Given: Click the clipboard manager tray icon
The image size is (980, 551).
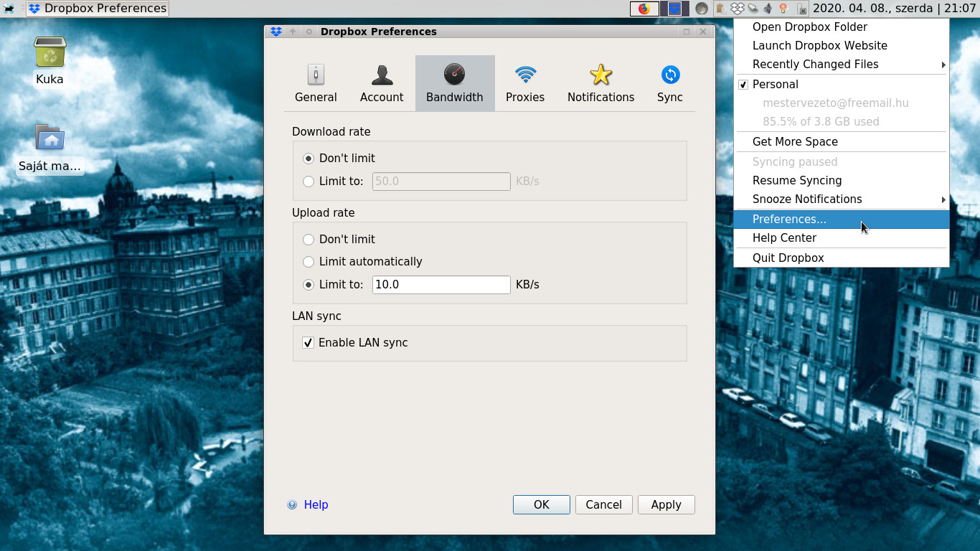Looking at the screenshot, I should [x=721, y=9].
